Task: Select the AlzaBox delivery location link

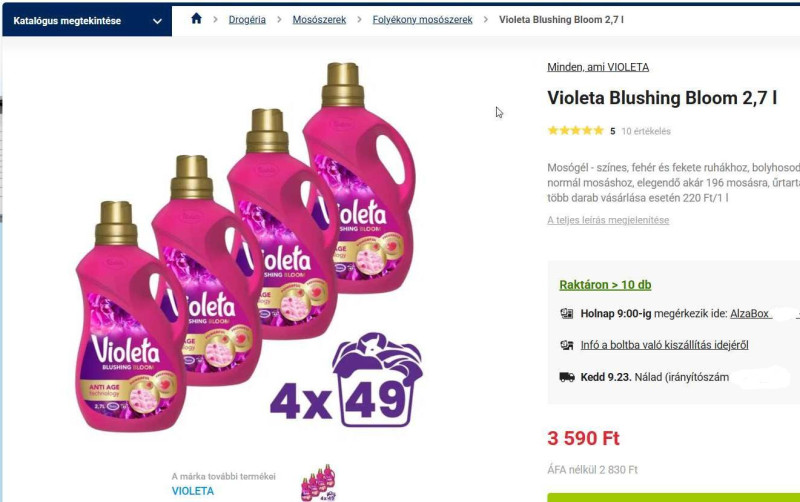Action: click(x=749, y=314)
